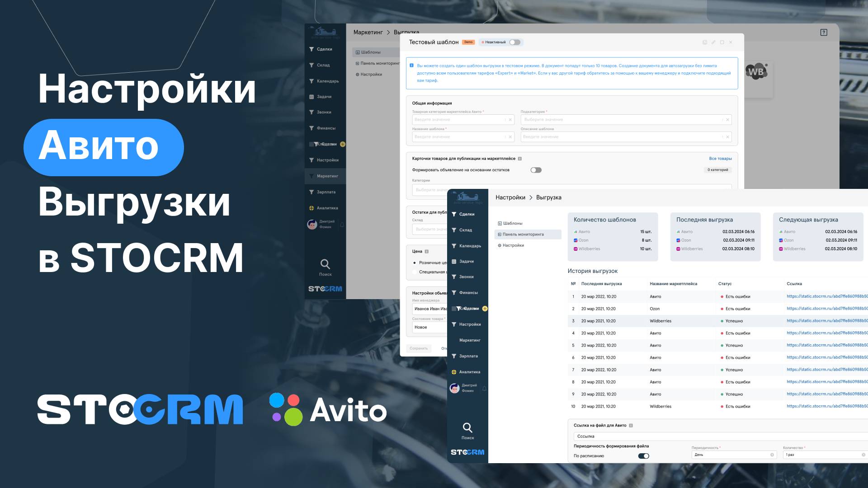
Task: Open Сделки in the back window sidebar
Action: click(x=321, y=49)
